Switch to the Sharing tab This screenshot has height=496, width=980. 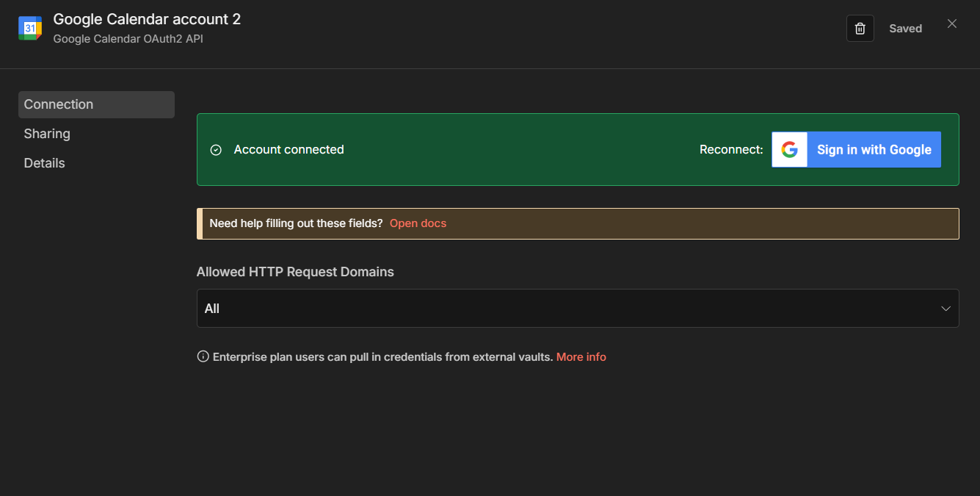47,134
